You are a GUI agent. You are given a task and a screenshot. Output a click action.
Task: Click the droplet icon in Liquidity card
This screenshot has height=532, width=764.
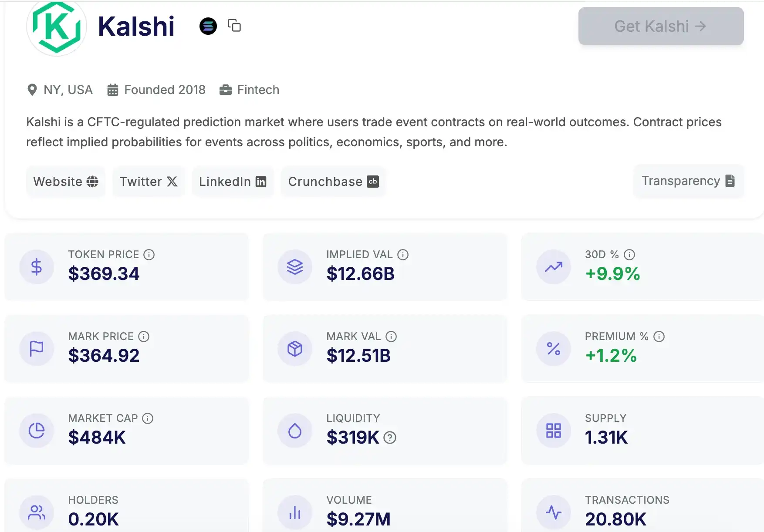(295, 431)
